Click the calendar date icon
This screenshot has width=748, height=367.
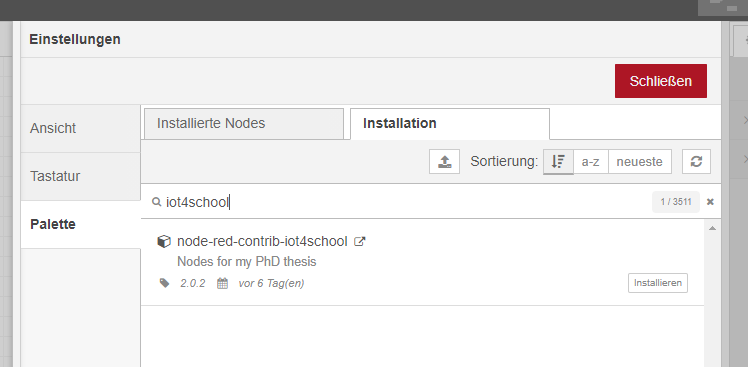pos(222,283)
